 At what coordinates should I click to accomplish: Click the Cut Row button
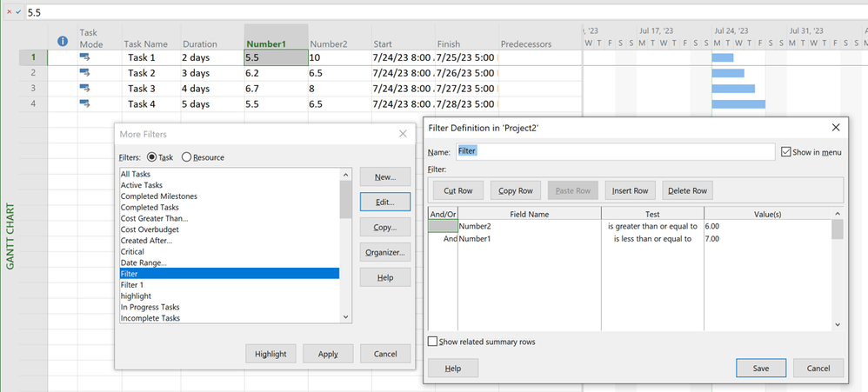click(458, 190)
